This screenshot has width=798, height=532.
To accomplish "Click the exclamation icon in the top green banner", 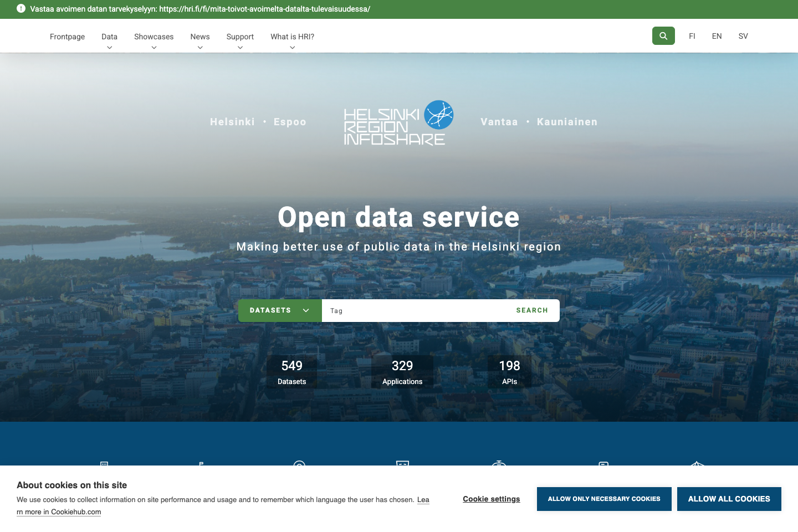I will (x=21, y=9).
